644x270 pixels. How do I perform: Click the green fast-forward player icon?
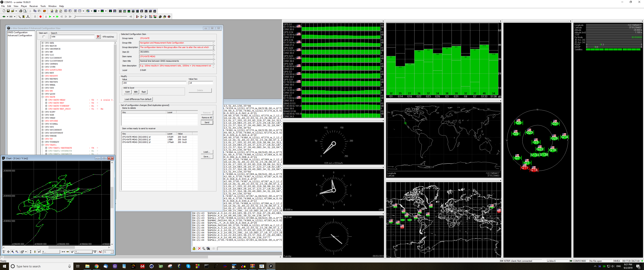[x=57, y=17]
